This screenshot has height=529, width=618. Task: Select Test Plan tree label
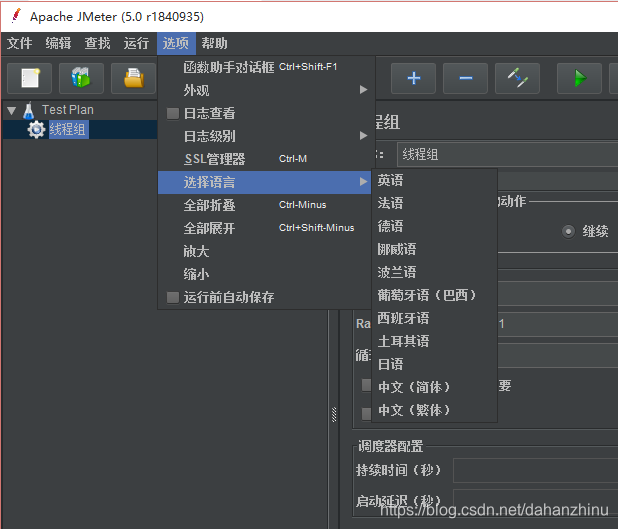click(x=68, y=110)
